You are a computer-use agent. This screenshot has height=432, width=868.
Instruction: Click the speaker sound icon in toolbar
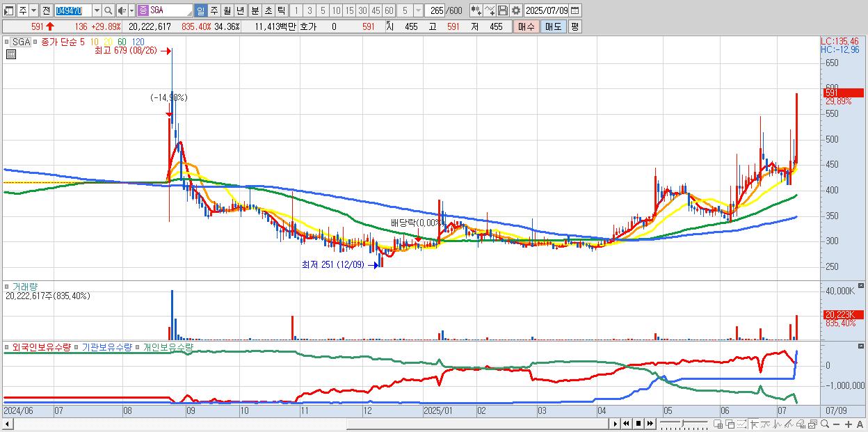point(121,10)
